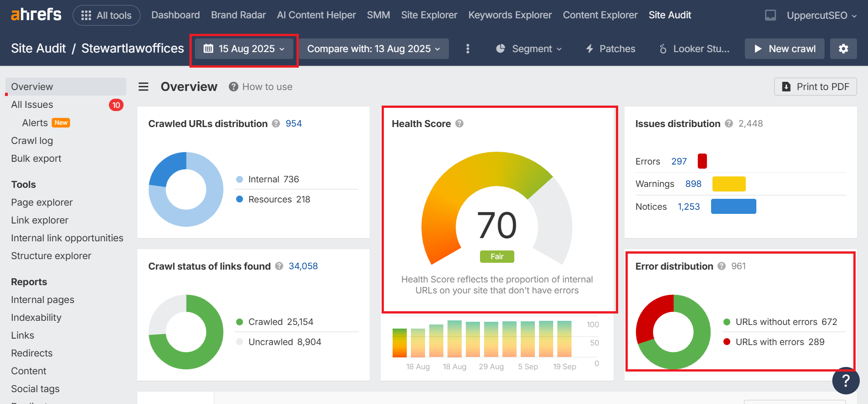Click the 898 Warnings count
868x404 pixels.
pos(693,184)
